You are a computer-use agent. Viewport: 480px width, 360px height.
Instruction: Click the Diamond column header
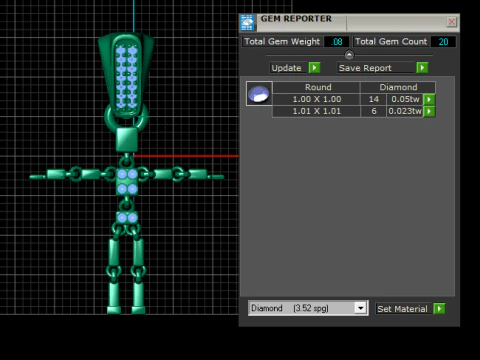pos(398,87)
